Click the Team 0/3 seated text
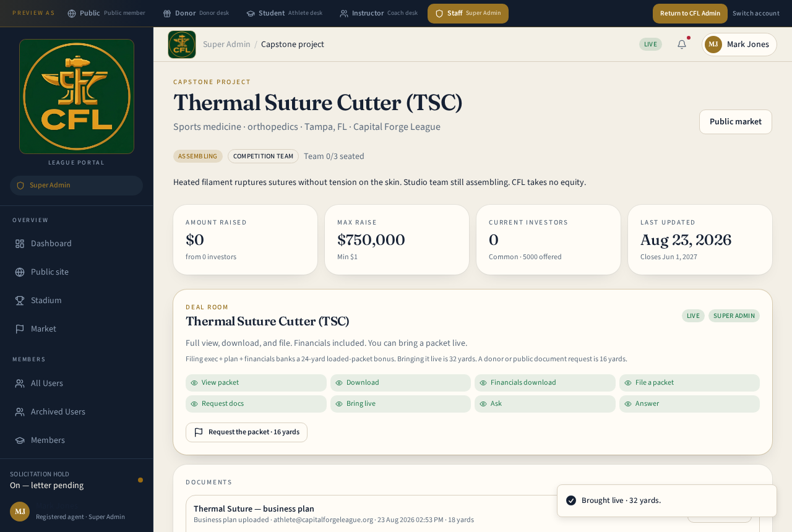This screenshot has width=792, height=532. (334, 157)
